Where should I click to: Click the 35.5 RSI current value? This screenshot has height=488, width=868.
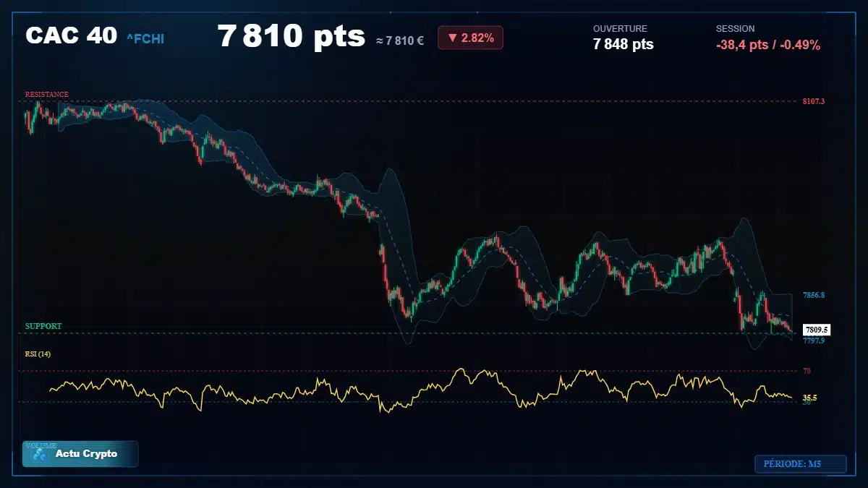coord(810,398)
